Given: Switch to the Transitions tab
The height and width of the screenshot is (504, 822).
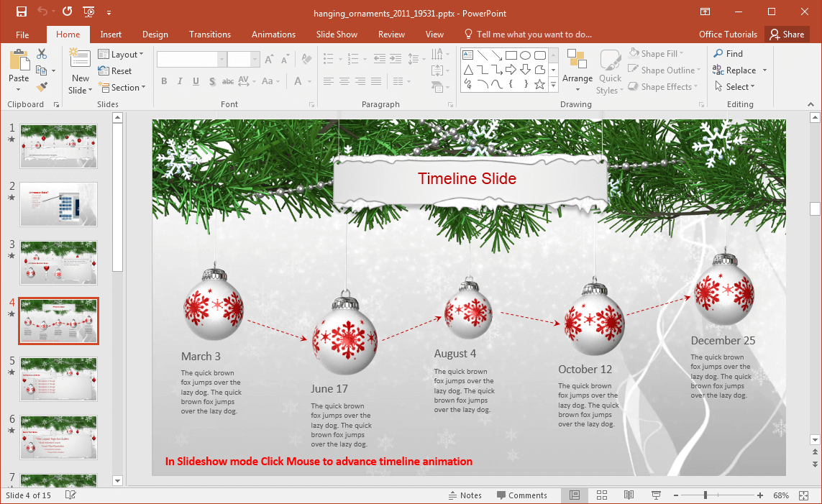Looking at the screenshot, I should [x=210, y=35].
